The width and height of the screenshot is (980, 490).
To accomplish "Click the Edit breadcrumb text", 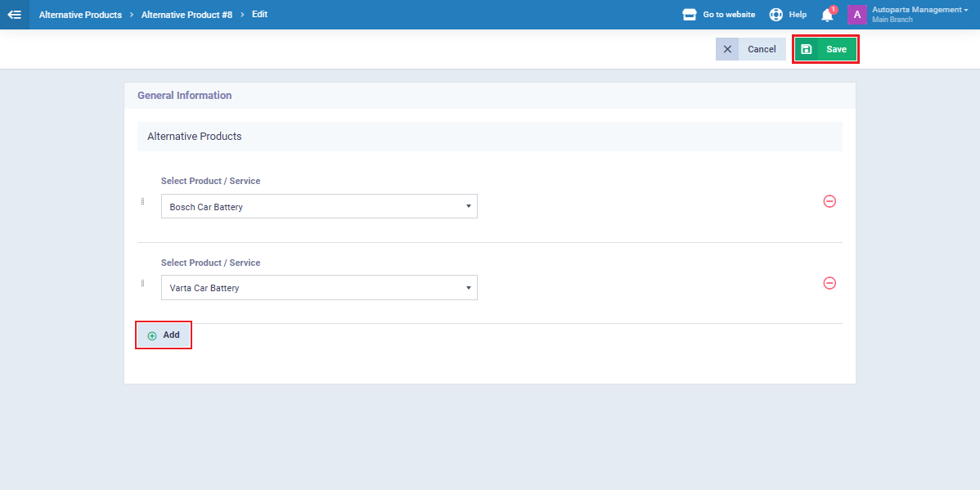I will [259, 14].
